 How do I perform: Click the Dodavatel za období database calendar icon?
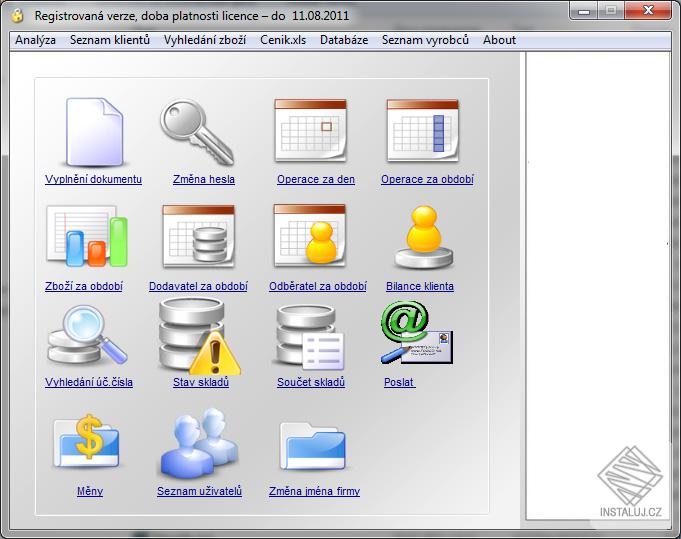coord(198,236)
